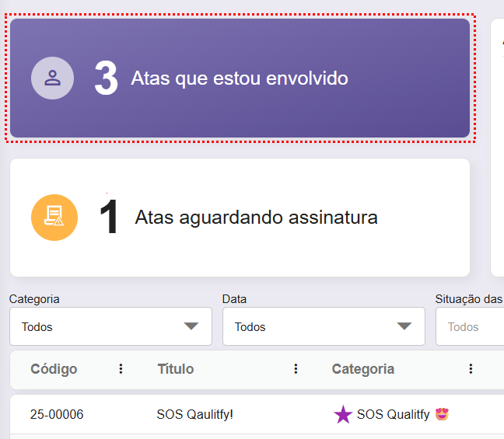The image size is (504, 439).
Task: Sort table by Título column header
Action: pyautogui.click(x=175, y=369)
